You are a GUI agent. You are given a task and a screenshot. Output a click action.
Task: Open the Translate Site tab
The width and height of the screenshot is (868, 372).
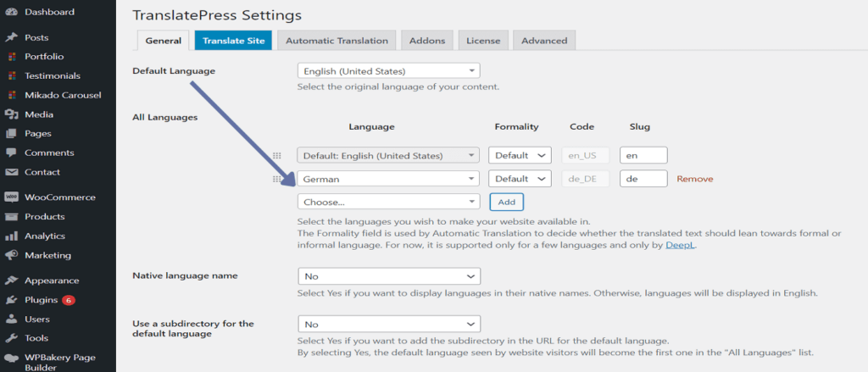click(233, 41)
